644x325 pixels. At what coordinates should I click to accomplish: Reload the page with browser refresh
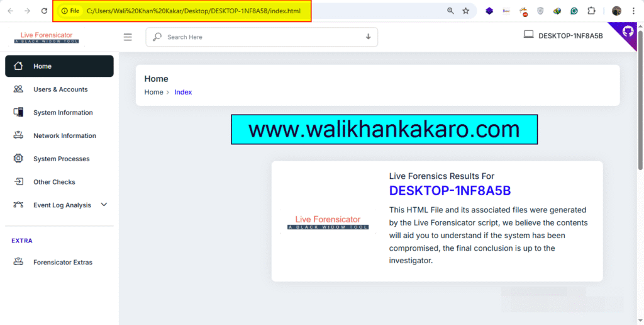[44, 11]
